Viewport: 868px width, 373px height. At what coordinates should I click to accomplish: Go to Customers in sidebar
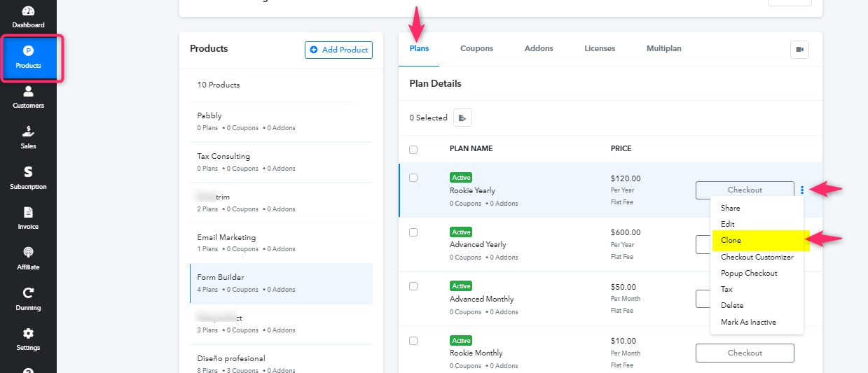[x=28, y=97]
